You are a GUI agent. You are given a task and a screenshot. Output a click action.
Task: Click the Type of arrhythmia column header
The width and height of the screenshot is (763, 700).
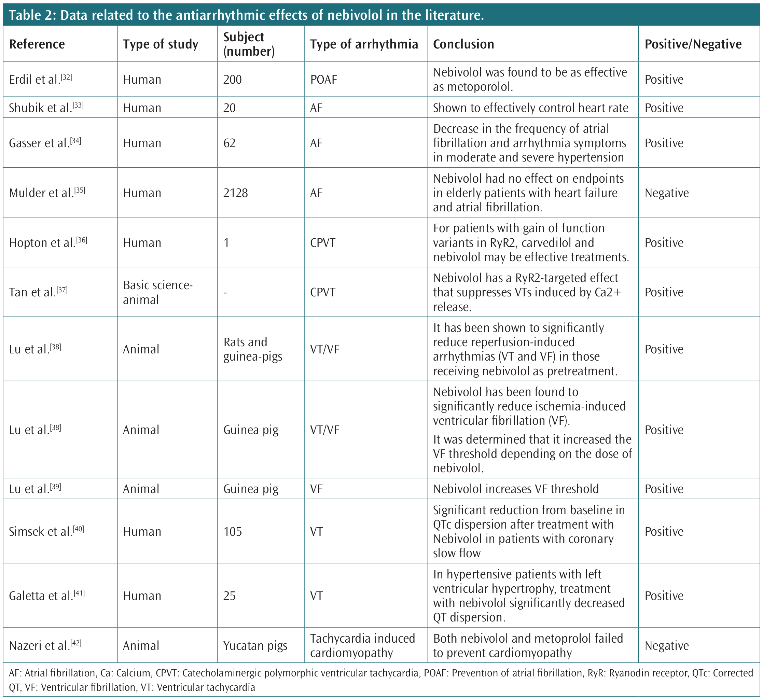[x=364, y=44]
